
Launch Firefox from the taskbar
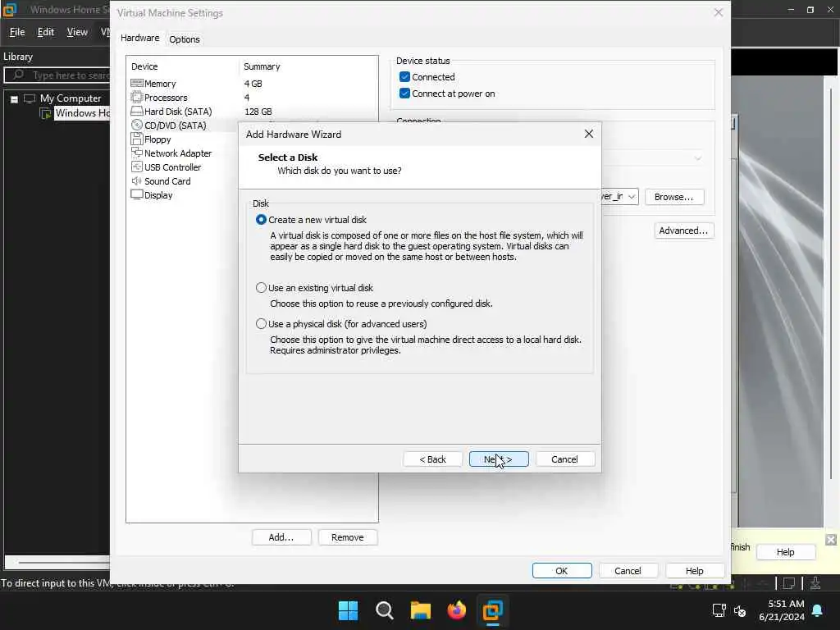pos(456,610)
